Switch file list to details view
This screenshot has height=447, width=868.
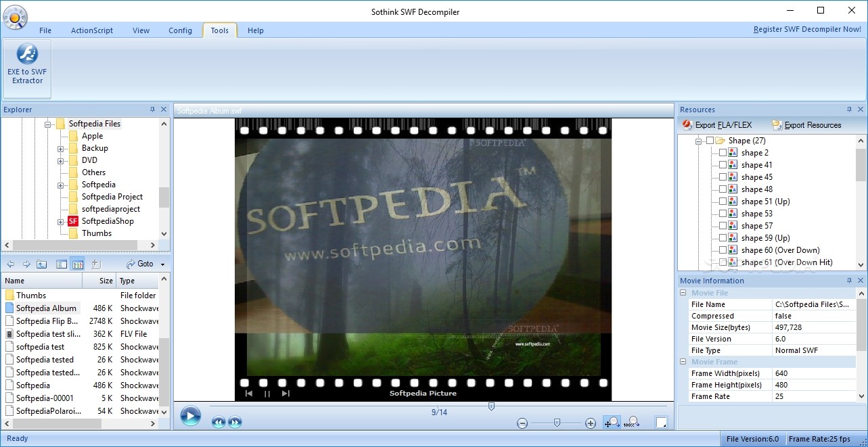coord(77,264)
